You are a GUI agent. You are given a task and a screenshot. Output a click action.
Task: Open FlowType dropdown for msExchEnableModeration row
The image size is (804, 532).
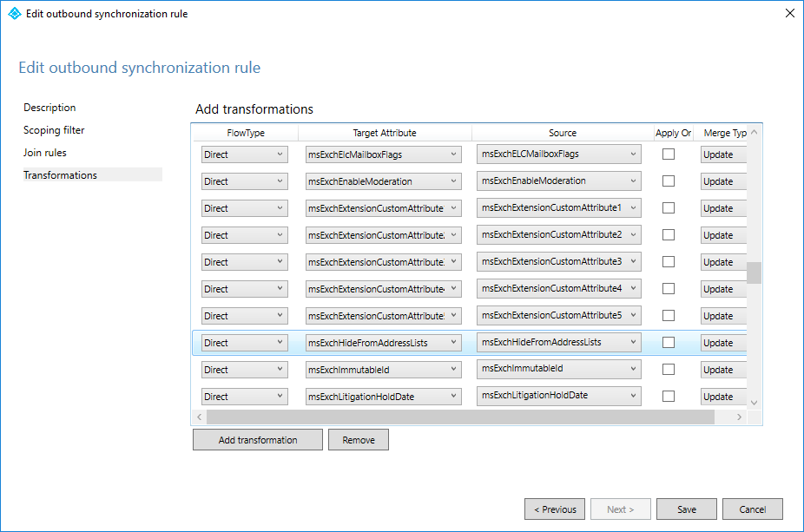tap(245, 181)
